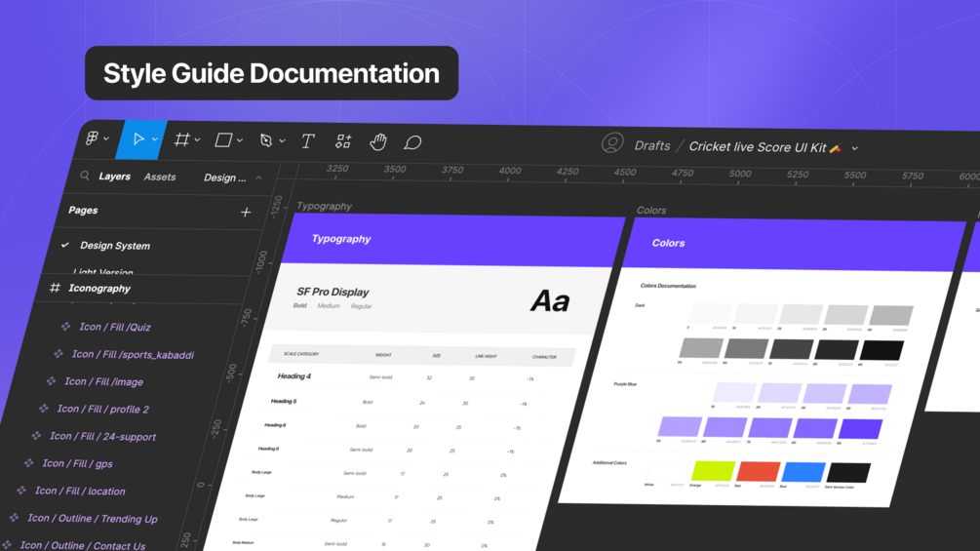Click the SF Pro Display font name
Screen dimensions: 980x551
[333, 292]
